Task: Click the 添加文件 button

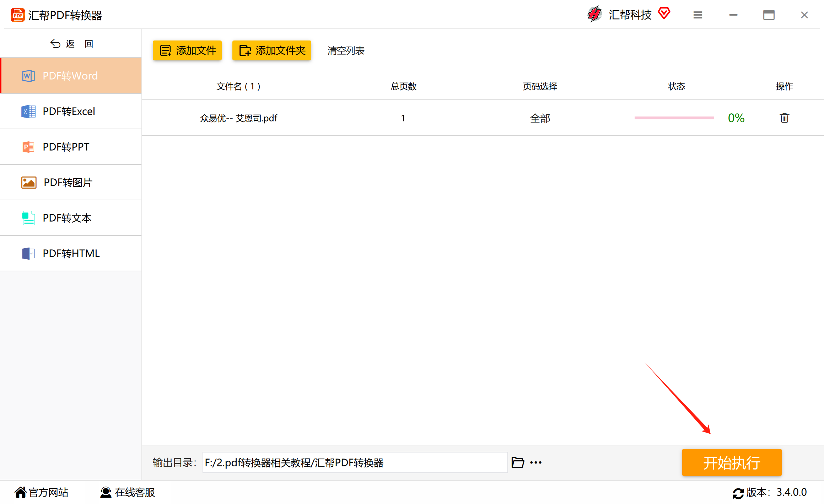Action: pos(187,50)
